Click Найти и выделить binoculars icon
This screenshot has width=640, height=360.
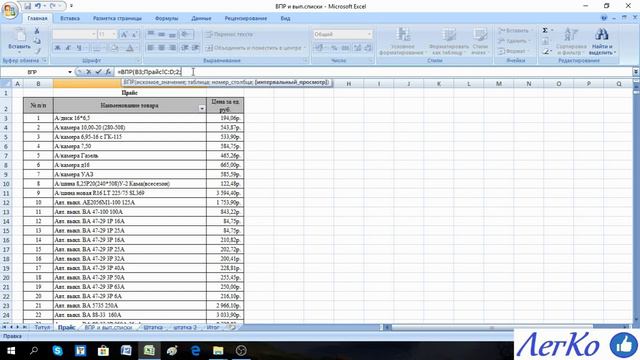click(x=601, y=35)
